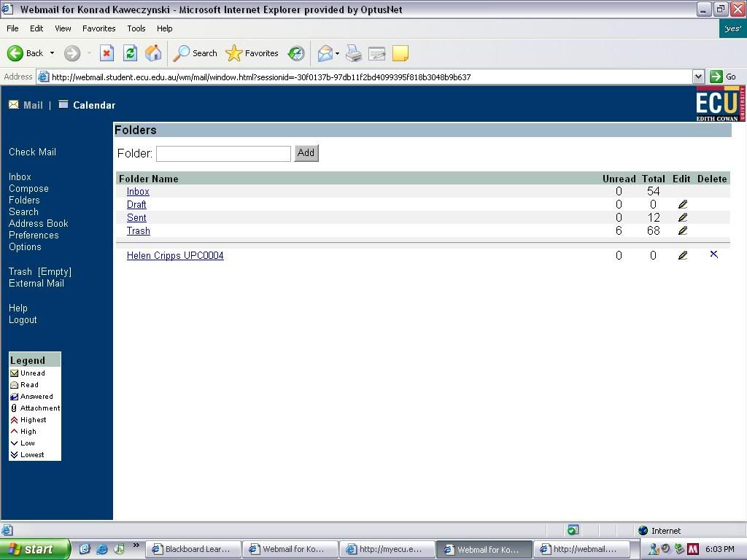Click the Mail envelope header icon

(x=14, y=105)
